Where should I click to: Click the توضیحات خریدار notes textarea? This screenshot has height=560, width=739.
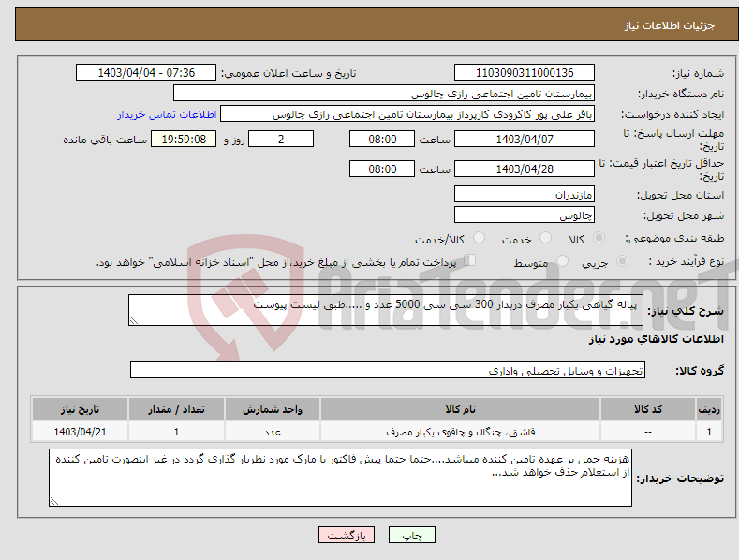click(340, 478)
